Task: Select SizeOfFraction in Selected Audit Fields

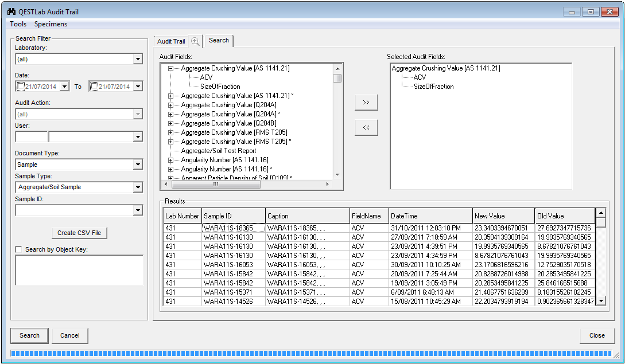Action: [433, 87]
